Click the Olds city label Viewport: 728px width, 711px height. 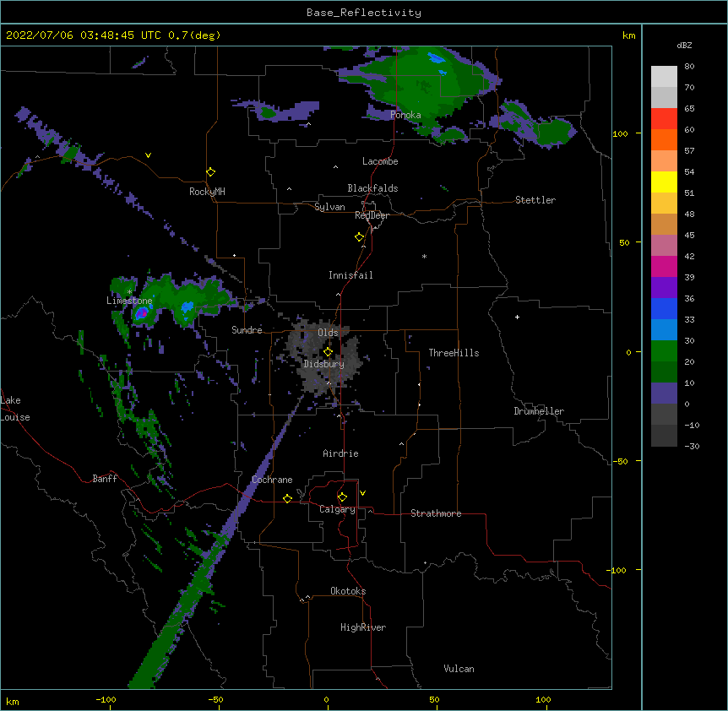pos(328,333)
